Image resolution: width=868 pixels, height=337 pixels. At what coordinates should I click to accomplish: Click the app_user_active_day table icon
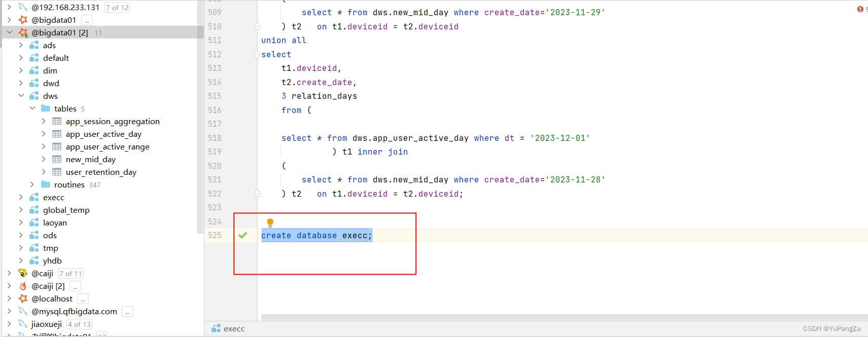coord(57,134)
